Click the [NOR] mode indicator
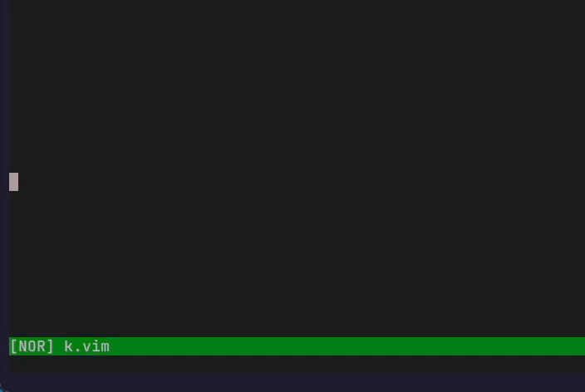This screenshot has width=585, height=392. coord(32,346)
